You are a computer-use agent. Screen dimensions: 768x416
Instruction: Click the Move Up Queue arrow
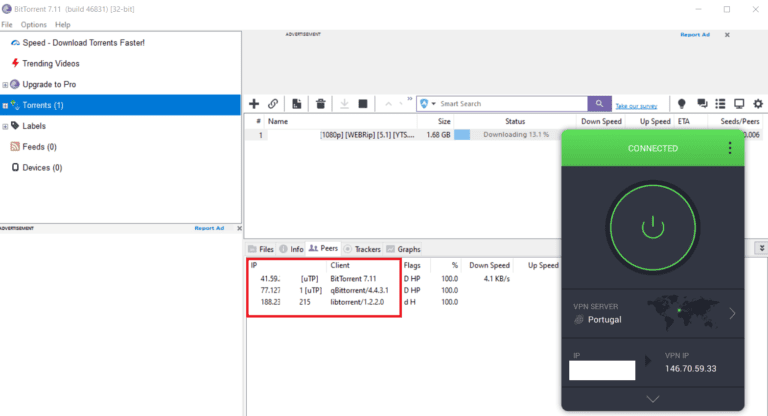tap(388, 104)
